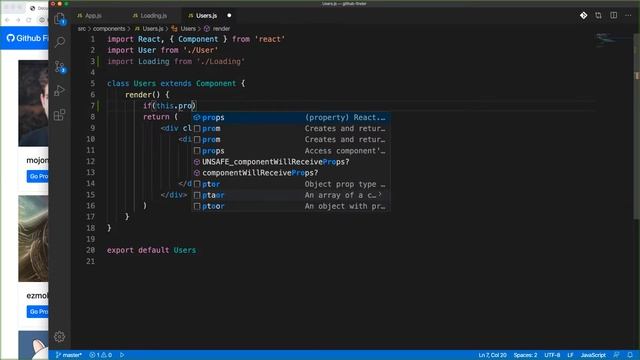Screen dimensions: 640x360
Task: Click the unsaved dot on Users.js tab
Action: click(229, 16)
